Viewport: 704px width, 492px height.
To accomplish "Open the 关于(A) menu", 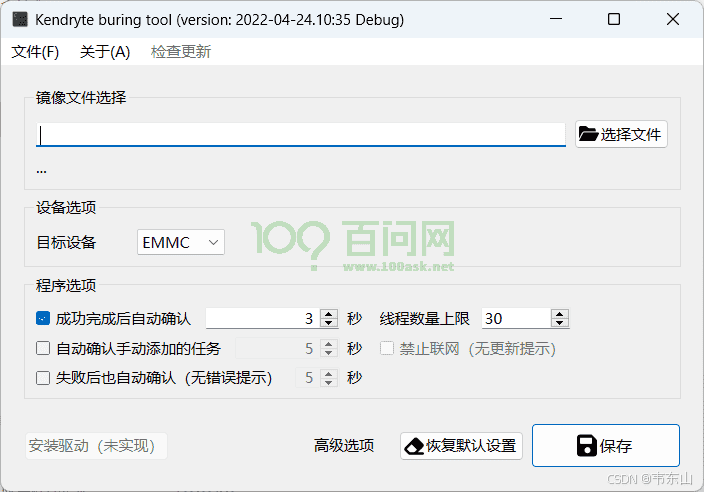I will (x=105, y=52).
